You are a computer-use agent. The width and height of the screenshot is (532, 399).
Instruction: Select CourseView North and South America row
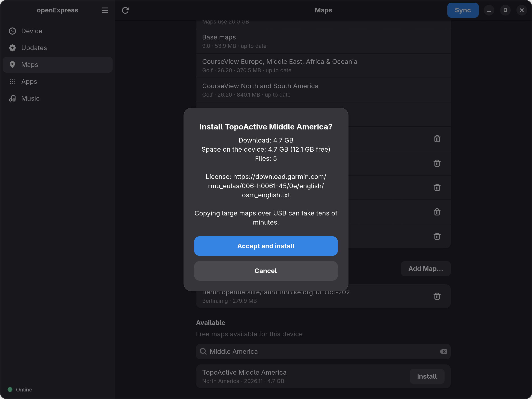(x=323, y=90)
